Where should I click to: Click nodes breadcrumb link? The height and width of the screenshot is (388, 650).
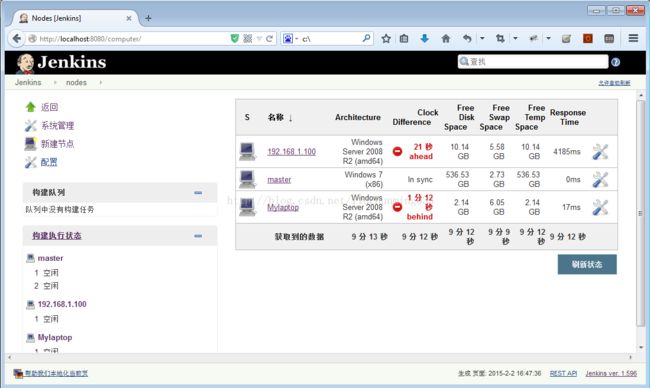click(76, 82)
